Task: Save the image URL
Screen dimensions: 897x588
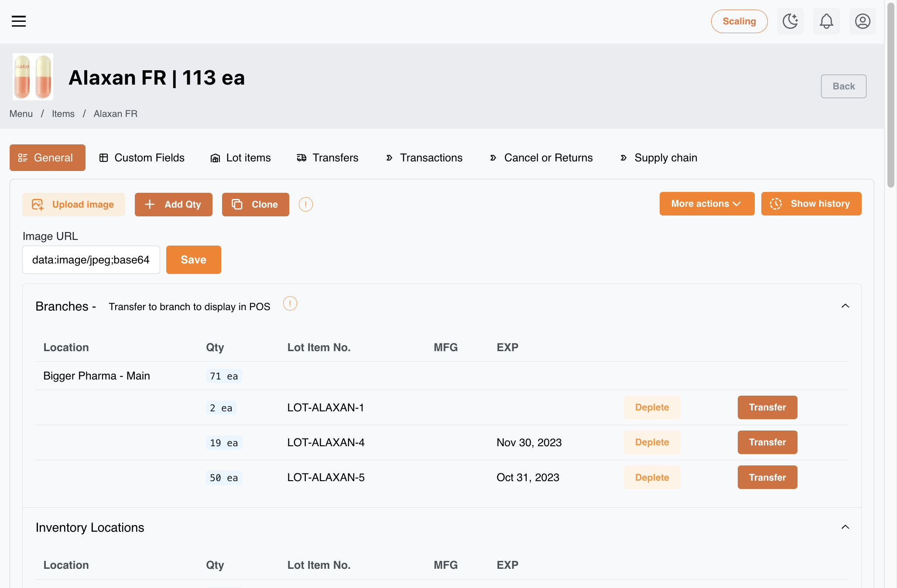Action: coord(194,260)
